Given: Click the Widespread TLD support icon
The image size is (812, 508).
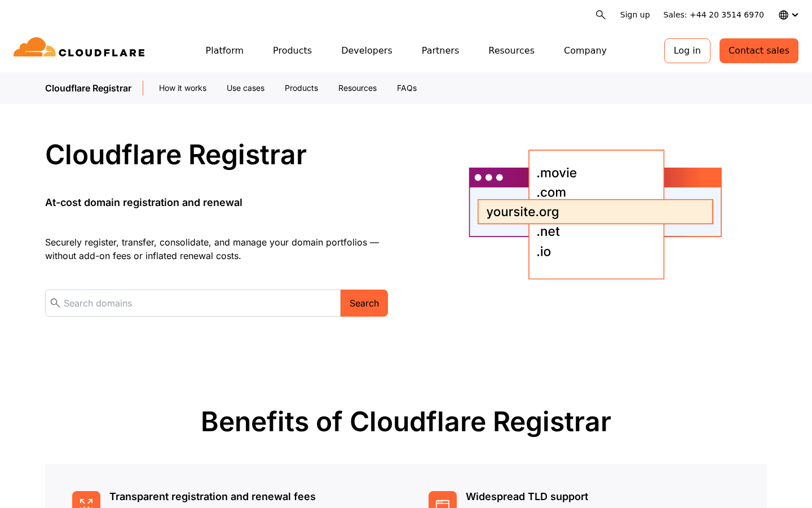Looking at the screenshot, I should (x=443, y=500).
